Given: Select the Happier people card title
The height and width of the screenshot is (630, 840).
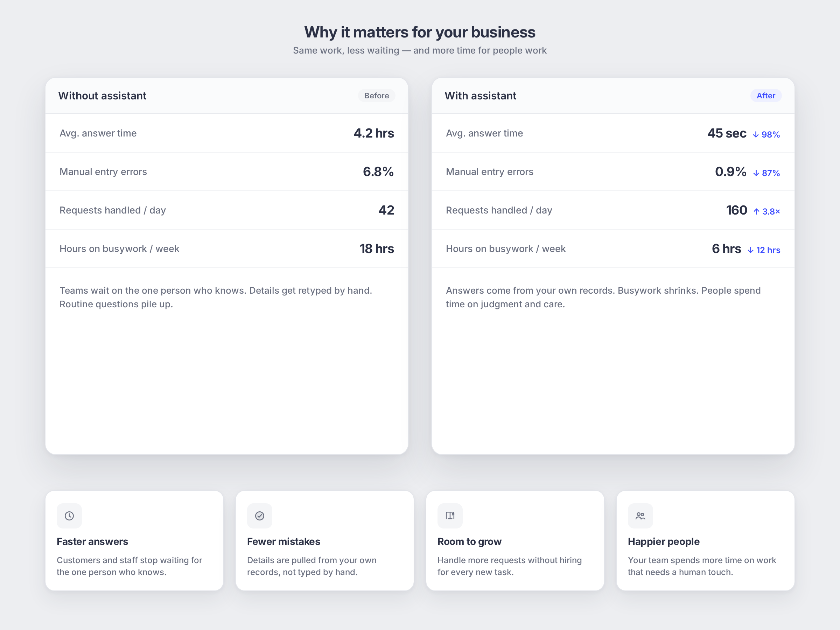Looking at the screenshot, I should tap(663, 541).
